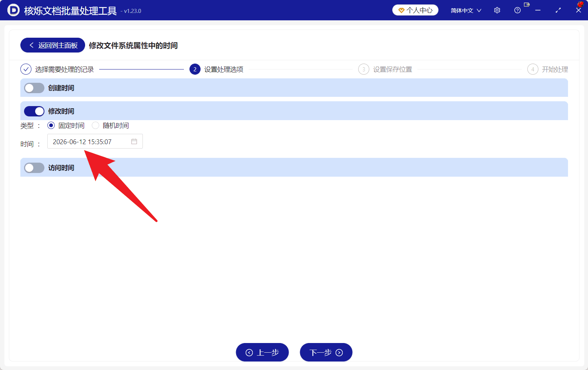Click step 4 开始处理
Image resolution: width=588 pixels, height=370 pixels.
tap(548, 69)
